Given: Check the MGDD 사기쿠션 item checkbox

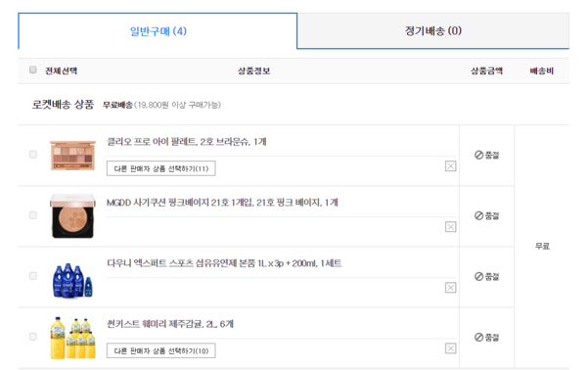Looking at the screenshot, I should pos(33,215).
